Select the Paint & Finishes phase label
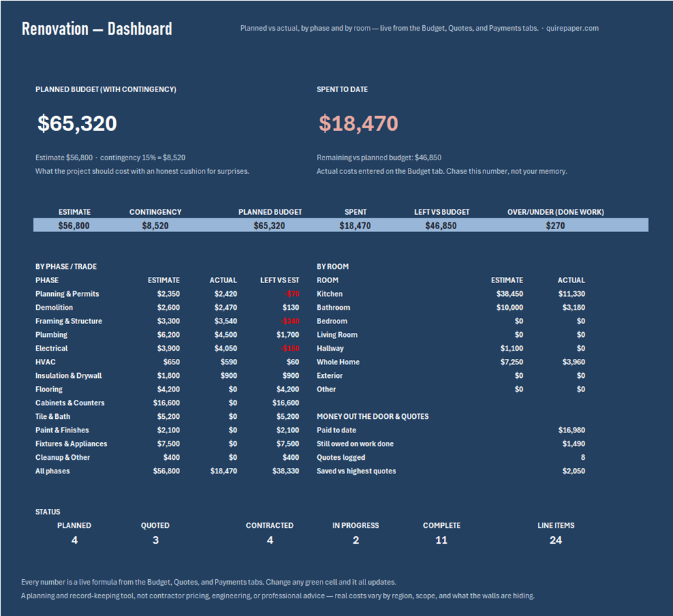The width and height of the screenshot is (673, 616). pos(62,430)
